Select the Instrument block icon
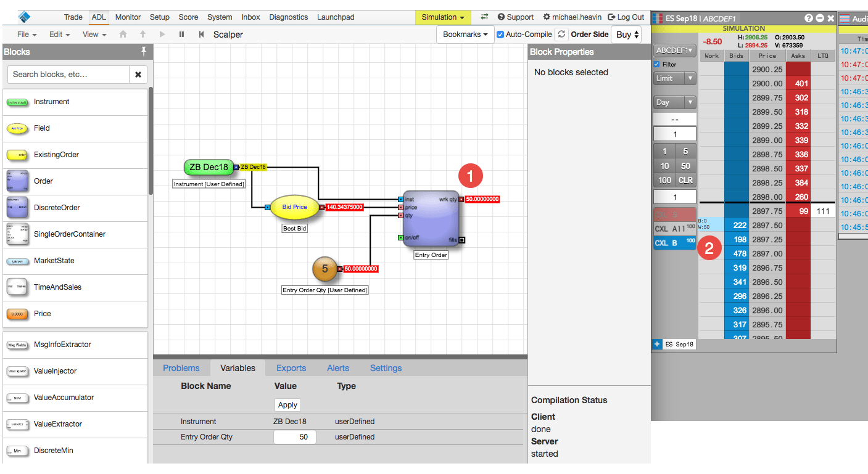The image size is (868, 474). [x=17, y=102]
